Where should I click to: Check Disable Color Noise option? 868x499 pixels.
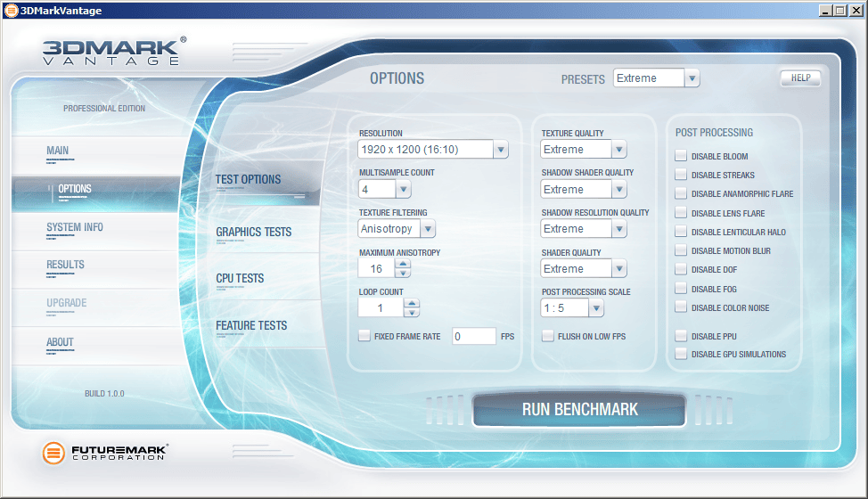pyautogui.click(x=681, y=307)
